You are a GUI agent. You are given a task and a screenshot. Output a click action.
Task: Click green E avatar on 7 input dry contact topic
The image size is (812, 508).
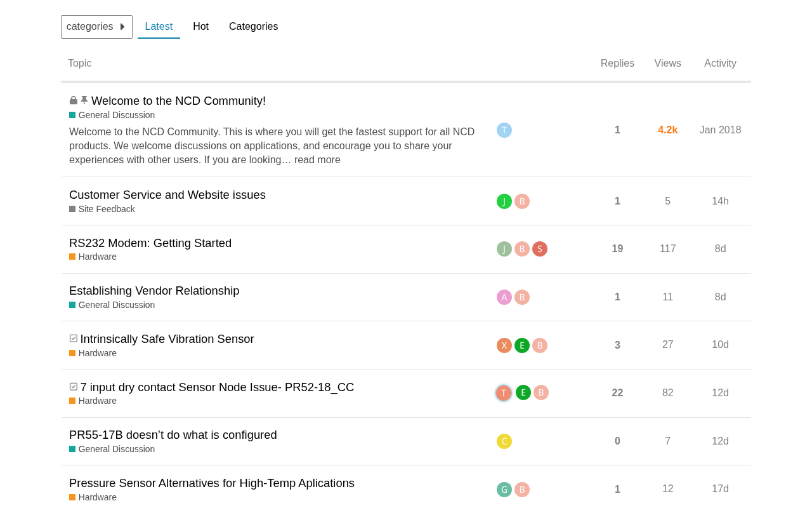tap(523, 392)
